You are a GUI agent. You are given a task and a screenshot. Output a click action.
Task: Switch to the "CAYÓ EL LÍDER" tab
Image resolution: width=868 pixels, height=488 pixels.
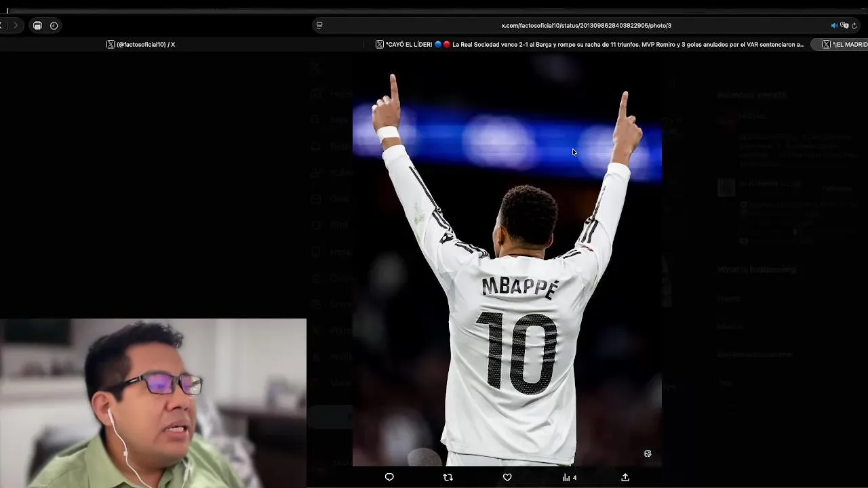tap(590, 44)
